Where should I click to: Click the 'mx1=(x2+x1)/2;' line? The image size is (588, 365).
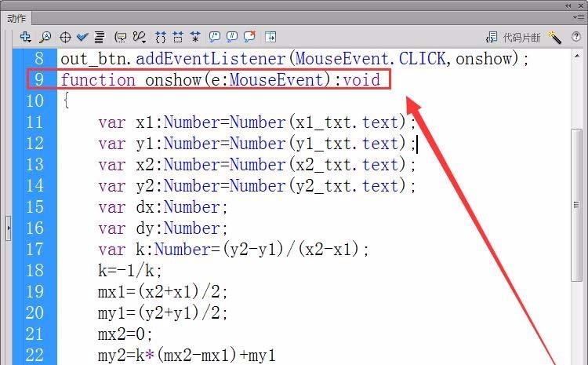pyautogui.click(x=163, y=291)
